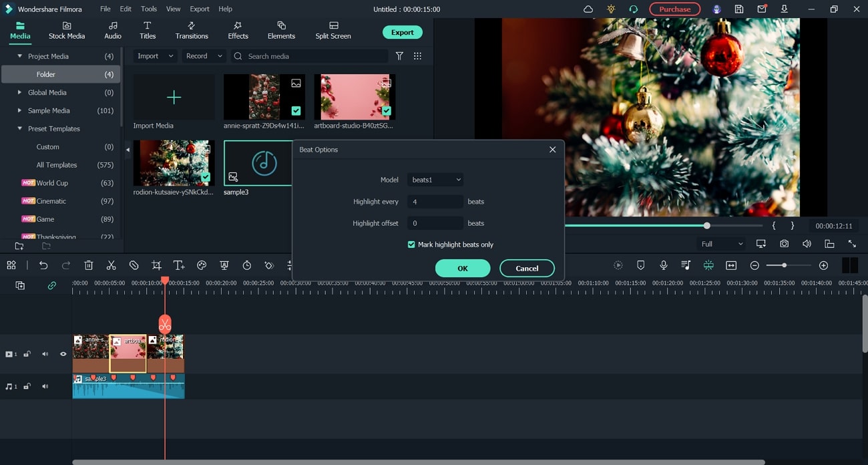Image resolution: width=868 pixels, height=465 pixels.
Task: Change media grid view layout icon
Action: [x=417, y=56]
